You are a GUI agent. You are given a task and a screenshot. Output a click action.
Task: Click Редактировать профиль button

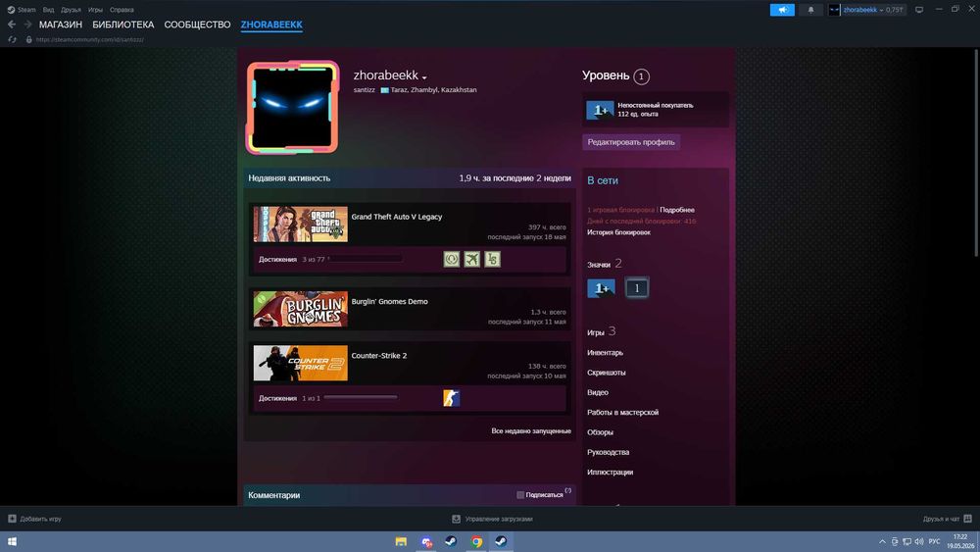click(631, 142)
